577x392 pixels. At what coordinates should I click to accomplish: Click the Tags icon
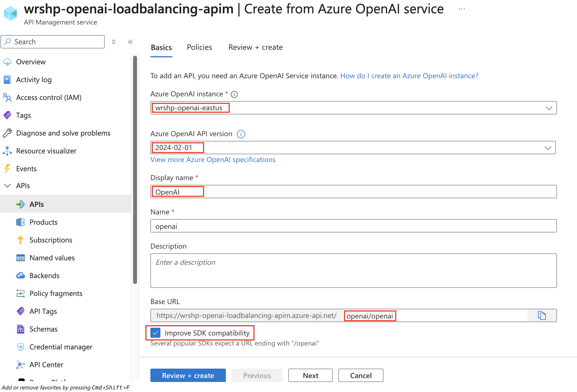click(x=7, y=115)
